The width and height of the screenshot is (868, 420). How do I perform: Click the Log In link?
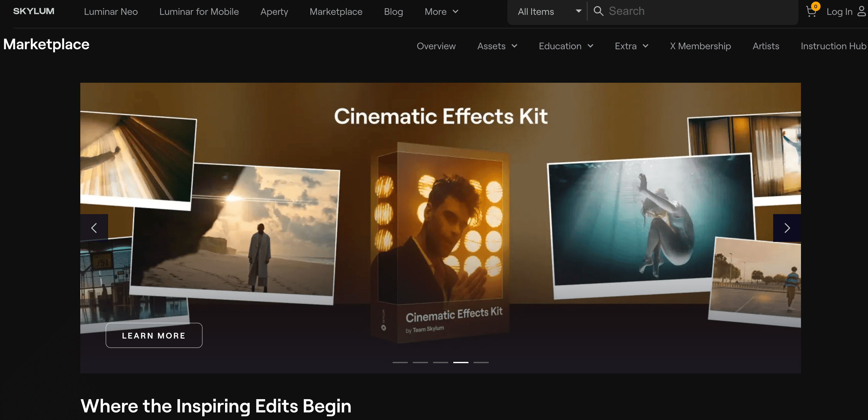839,11
